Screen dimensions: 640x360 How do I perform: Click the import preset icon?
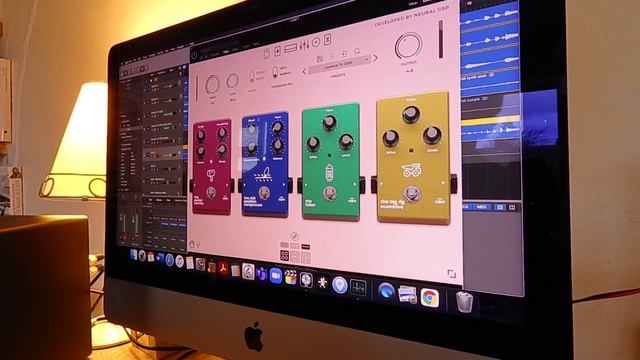[x=344, y=53]
